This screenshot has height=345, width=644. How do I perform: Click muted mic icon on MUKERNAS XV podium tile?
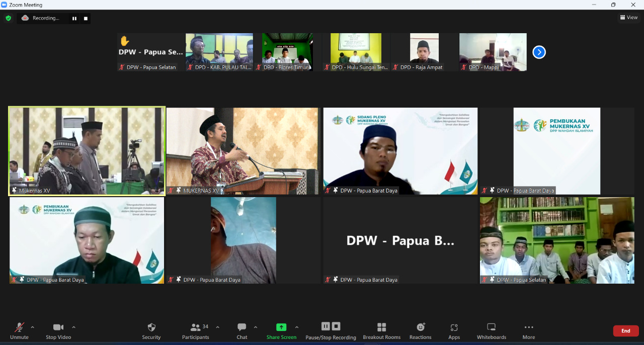(x=172, y=191)
